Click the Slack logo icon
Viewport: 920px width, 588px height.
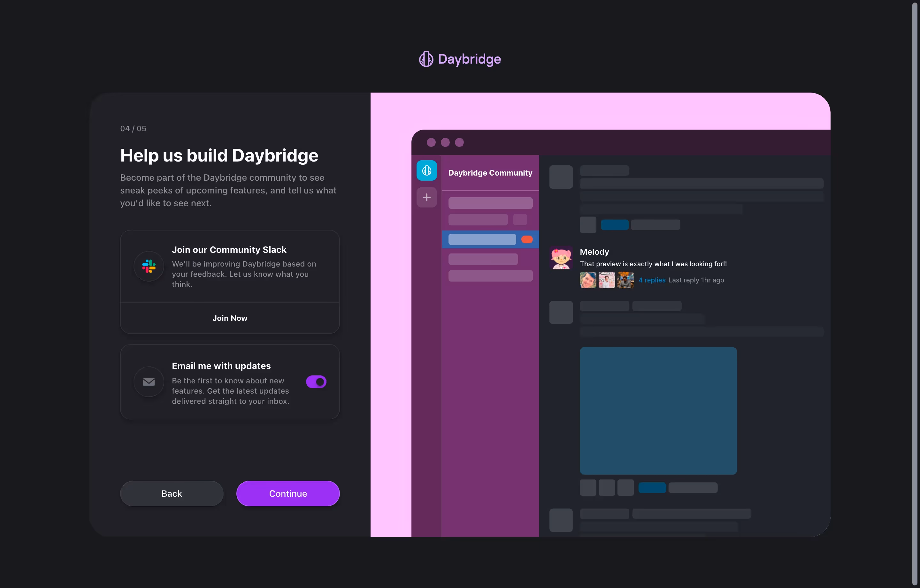click(x=148, y=267)
